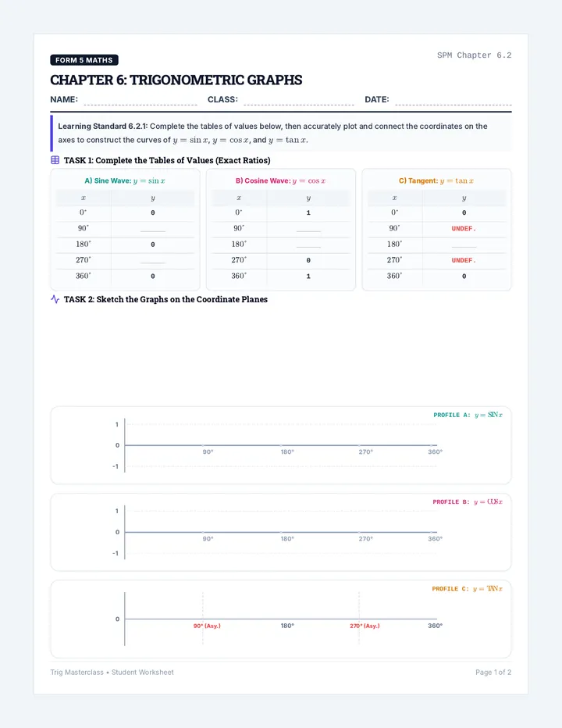The image size is (562, 728).
Task: Click the 270° (Asy.) asymptote label
Action: 365,626
